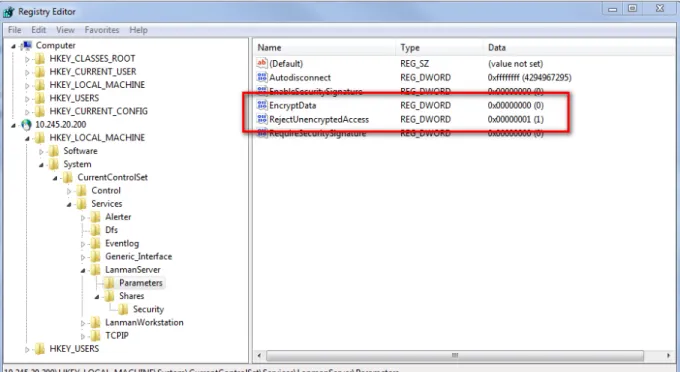Expand the Control key
Screen dimensions: 680x372
click(x=69, y=191)
